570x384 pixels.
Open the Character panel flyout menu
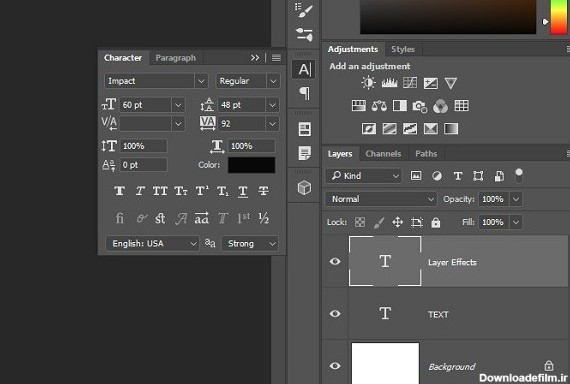pos(276,58)
